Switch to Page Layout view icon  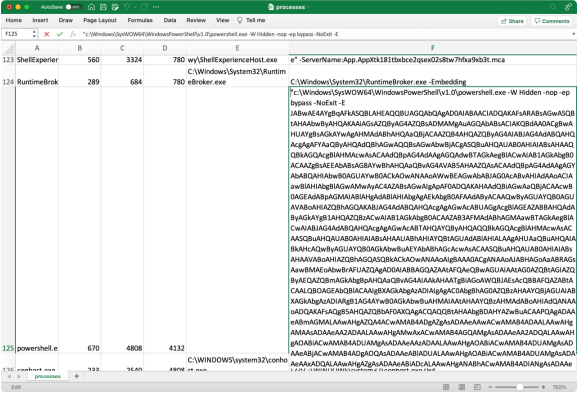coord(461,387)
